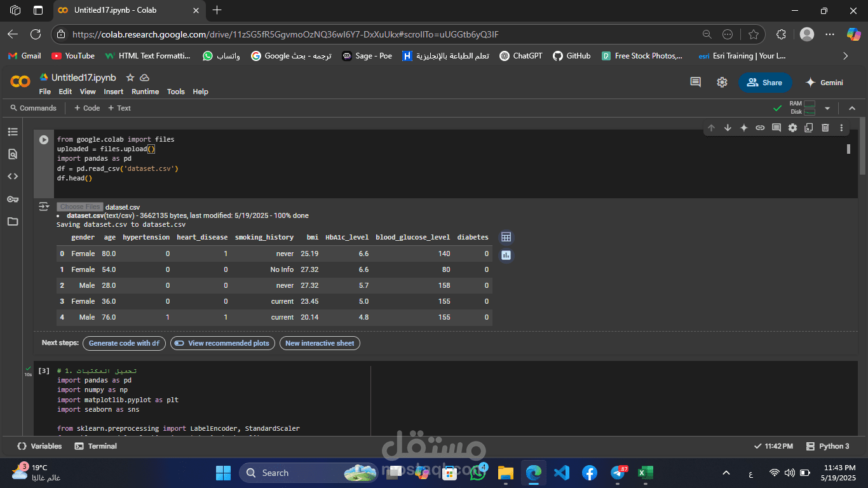Delete the cell with trash icon
The width and height of the screenshot is (868, 488).
click(x=825, y=128)
